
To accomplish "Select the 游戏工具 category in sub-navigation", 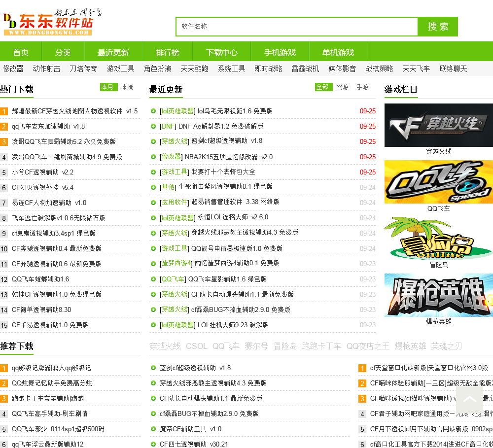I will click(120, 69).
